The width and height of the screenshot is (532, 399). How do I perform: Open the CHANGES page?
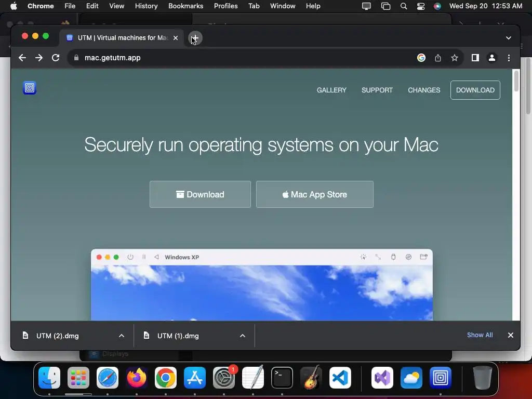(424, 90)
